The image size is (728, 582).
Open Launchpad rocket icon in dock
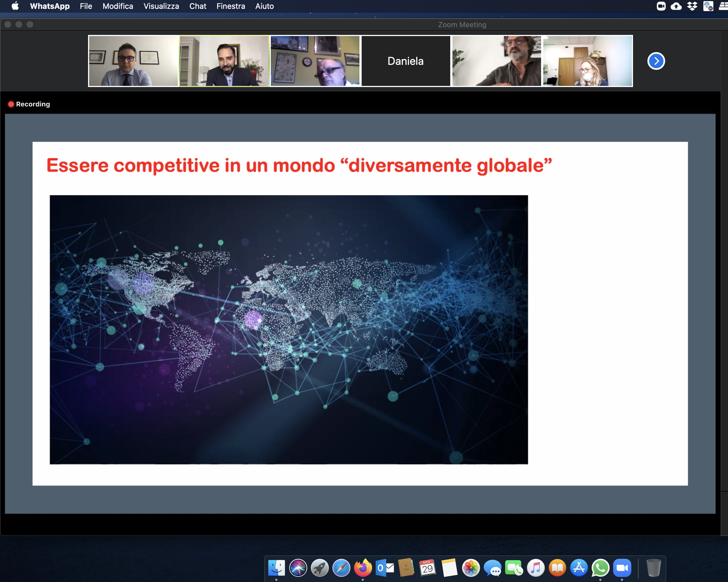tap(320, 568)
